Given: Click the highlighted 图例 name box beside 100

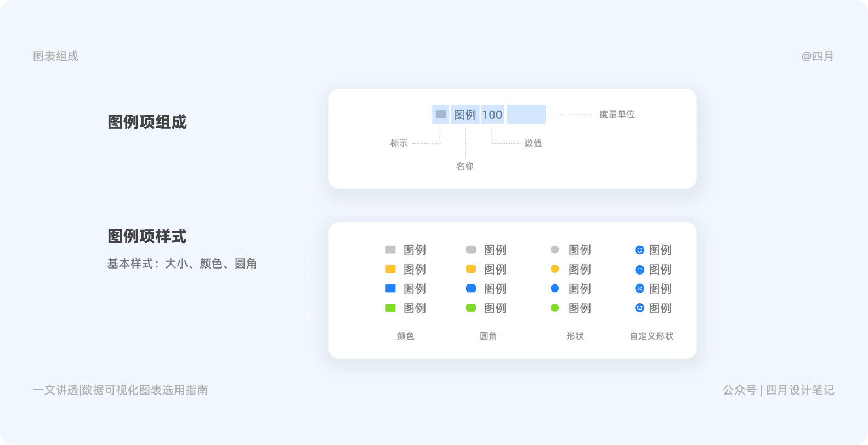Looking at the screenshot, I should 466,115.
